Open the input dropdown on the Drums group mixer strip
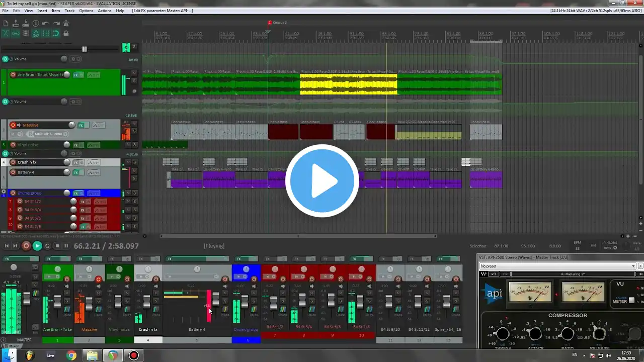The height and width of the screenshot is (362, 644). 242,278
